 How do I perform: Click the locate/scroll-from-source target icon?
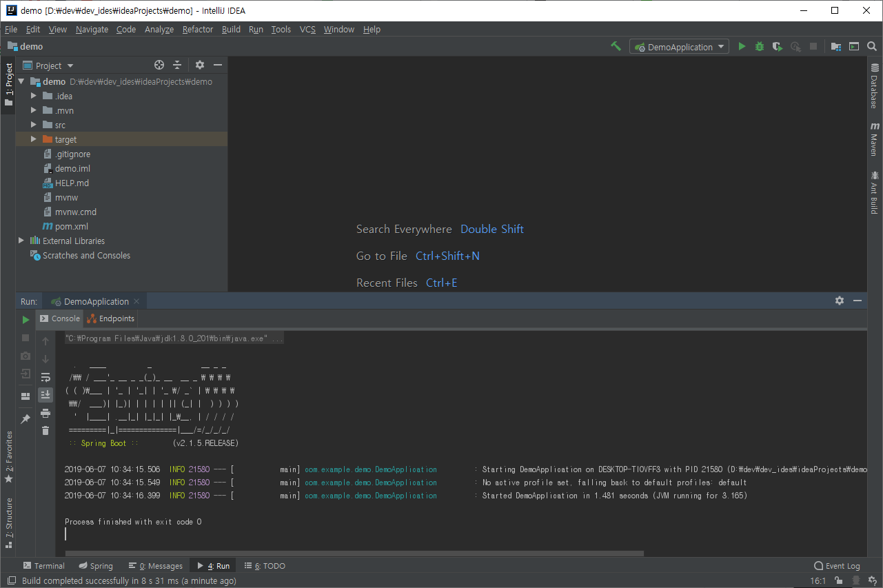[x=159, y=65]
